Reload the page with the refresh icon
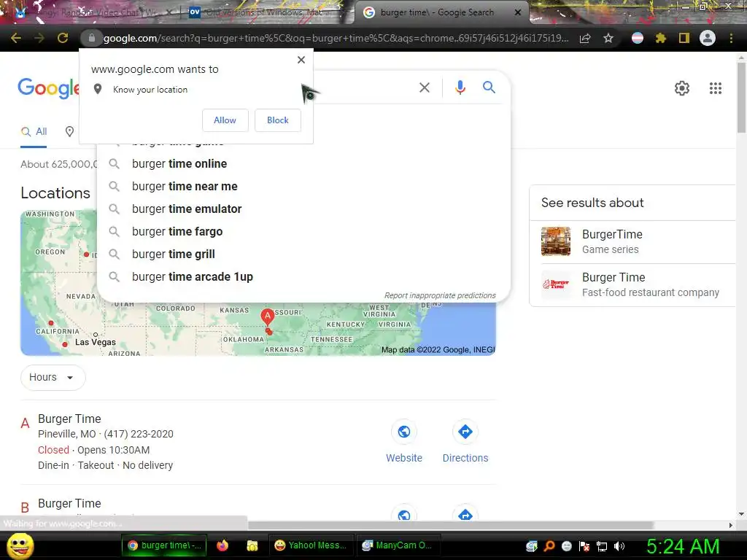The height and width of the screenshot is (560, 747). (63, 38)
